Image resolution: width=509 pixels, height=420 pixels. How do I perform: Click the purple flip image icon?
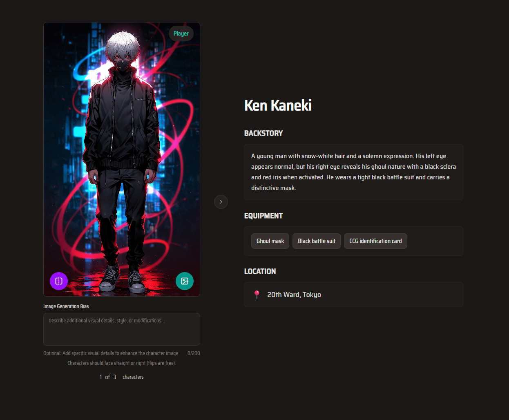click(x=59, y=281)
